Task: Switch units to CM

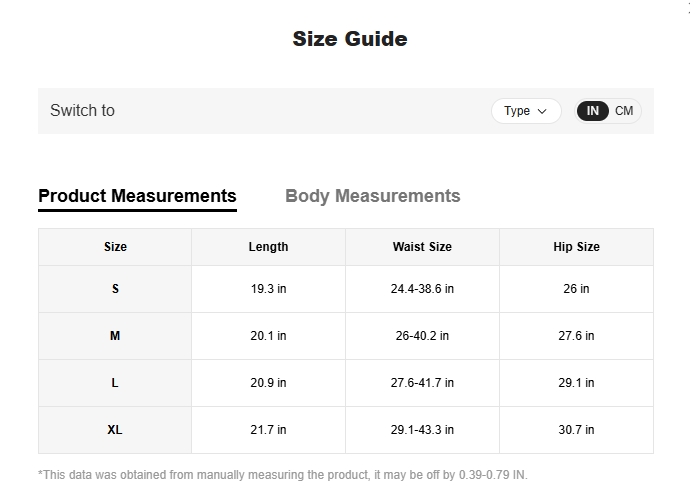Action: (624, 111)
